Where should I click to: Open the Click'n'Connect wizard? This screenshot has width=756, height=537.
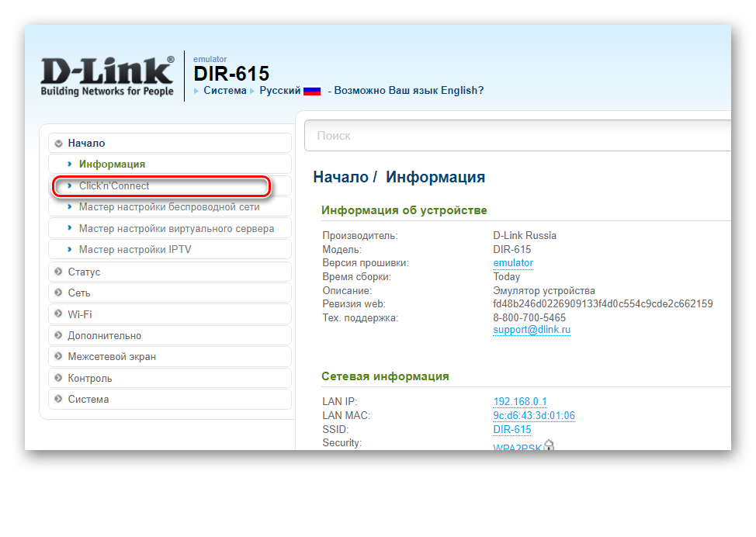coord(170,185)
